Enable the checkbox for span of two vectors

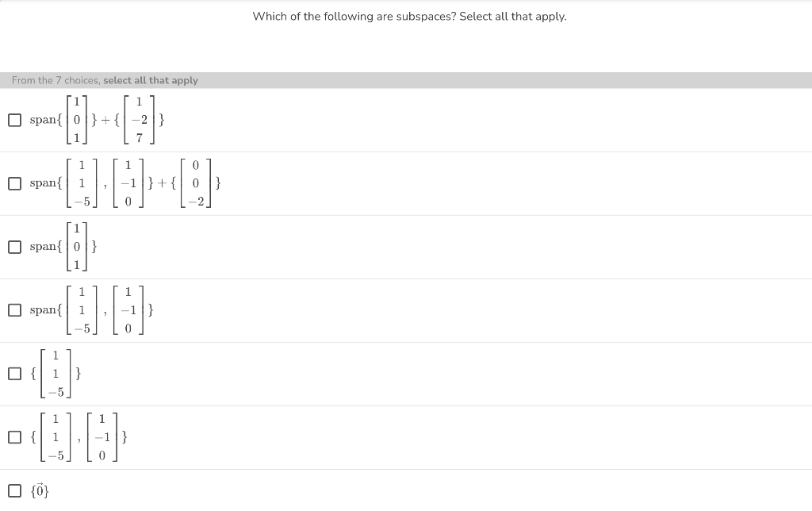(14, 310)
